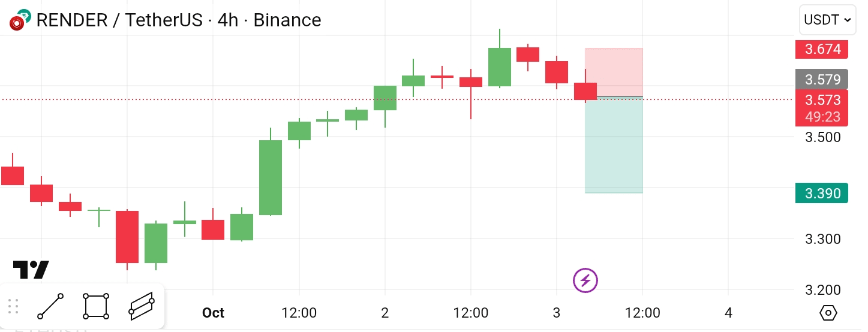868x332 pixels.
Task: Click the 3.500 price scale label
Action: 822,137
